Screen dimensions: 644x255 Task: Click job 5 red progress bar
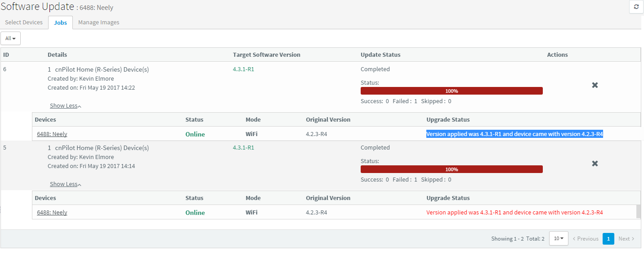(x=452, y=169)
